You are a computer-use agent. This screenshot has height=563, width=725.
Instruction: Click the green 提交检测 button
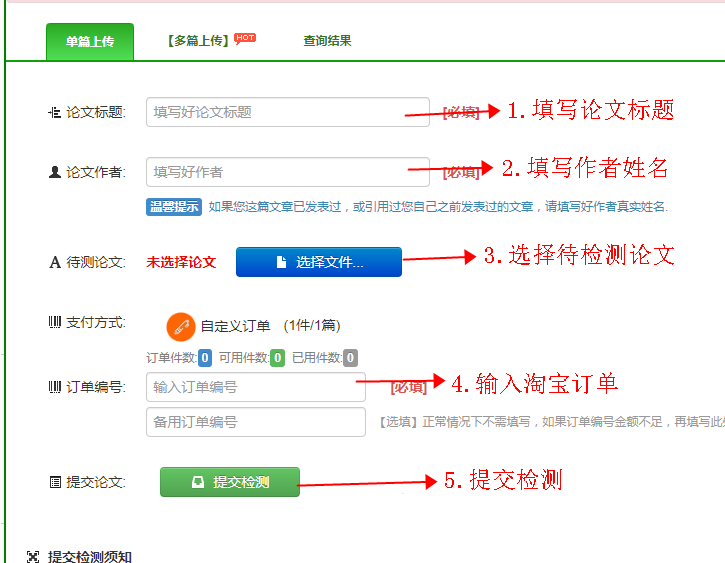click(x=230, y=482)
